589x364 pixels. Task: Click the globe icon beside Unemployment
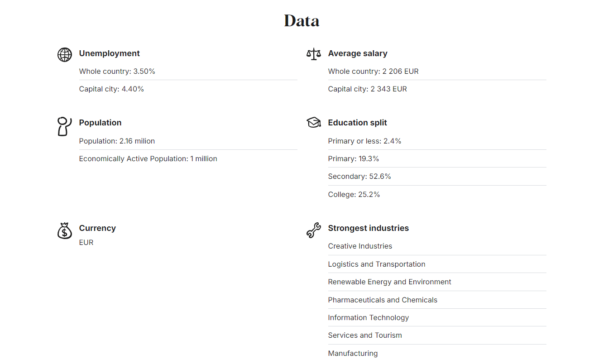65,55
